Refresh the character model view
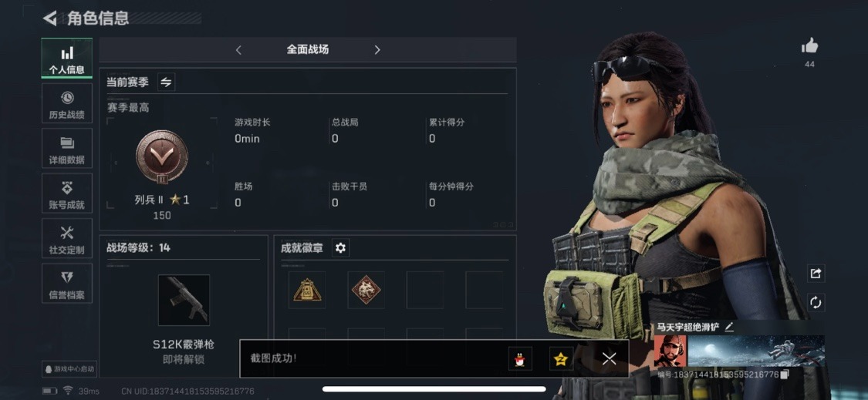 [x=816, y=302]
